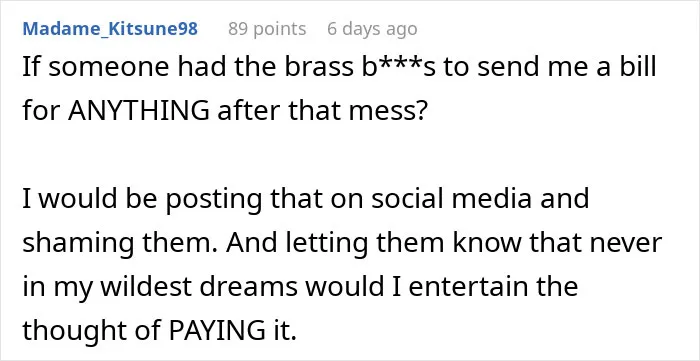Click the final word it. in the comment
Screen dimensions: 700x361
(285, 330)
